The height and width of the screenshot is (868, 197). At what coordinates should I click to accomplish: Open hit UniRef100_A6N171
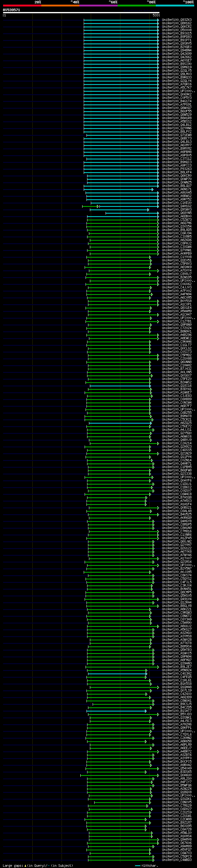(x=177, y=189)
